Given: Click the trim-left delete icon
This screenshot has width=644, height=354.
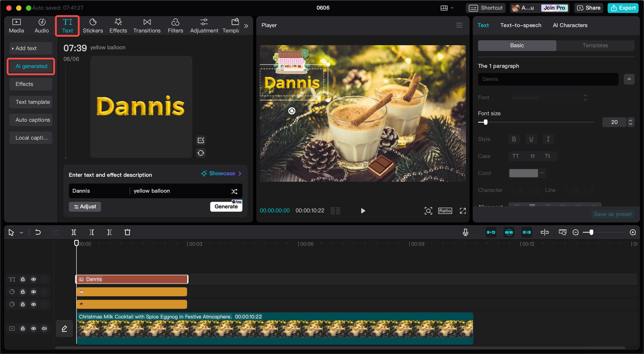Looking at the screenshot, I should (x=92, y=232).
